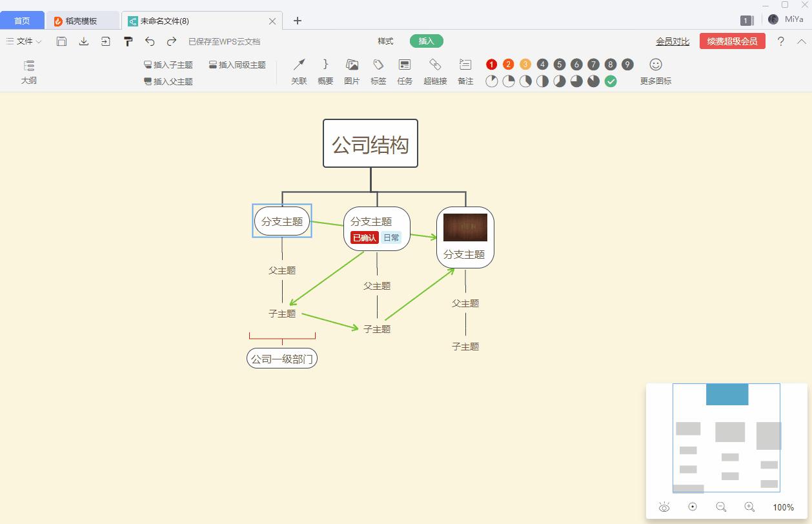Viewport: 812px width, 524px height.
Task: Add a 标签 tag to the topic
Action: (378, 71)
